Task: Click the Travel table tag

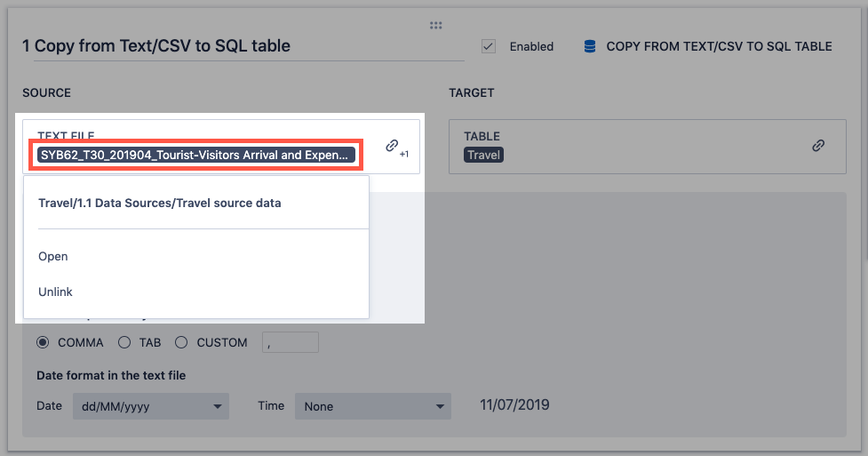Action: pyautogui.click(x=484, y=155)
